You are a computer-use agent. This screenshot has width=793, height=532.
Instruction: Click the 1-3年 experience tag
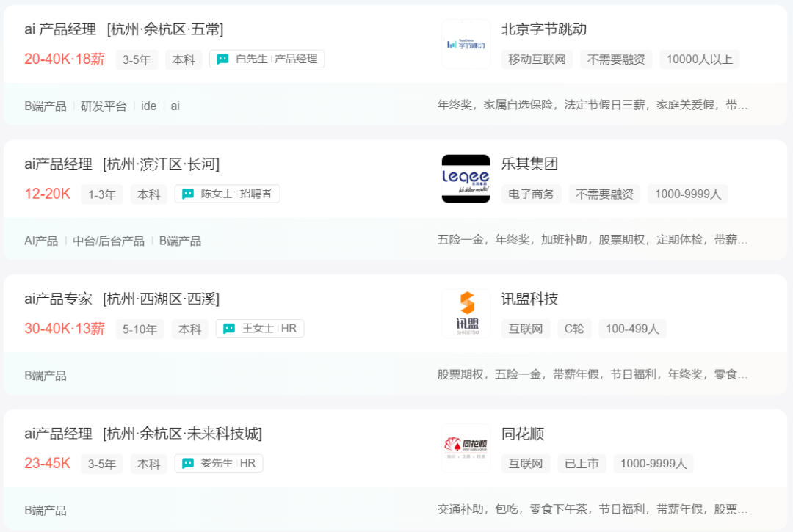[x=102, y=194]
